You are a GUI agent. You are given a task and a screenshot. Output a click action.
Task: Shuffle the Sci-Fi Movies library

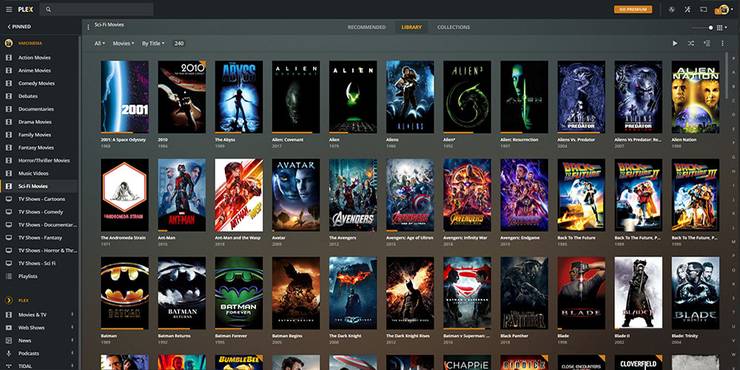pos(691,43)
